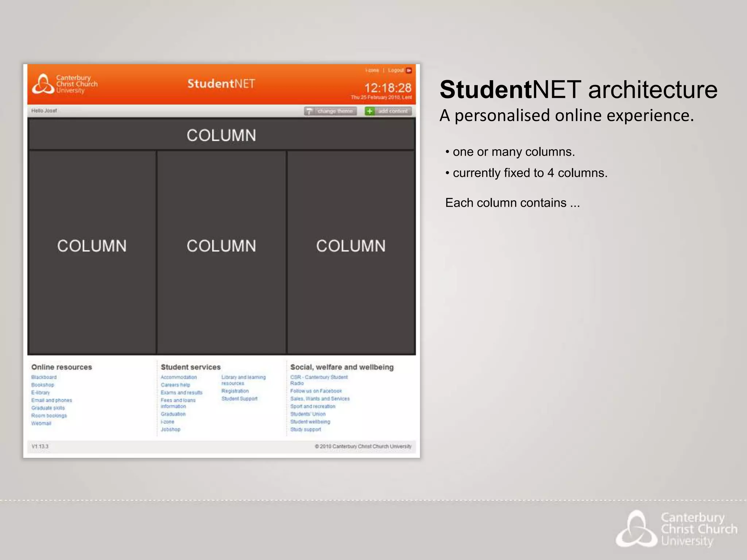Open the Blackboard link
Image resolution: width=747 pixels, height=560 pixels.
pyautogui.click(x=44, y=377)
